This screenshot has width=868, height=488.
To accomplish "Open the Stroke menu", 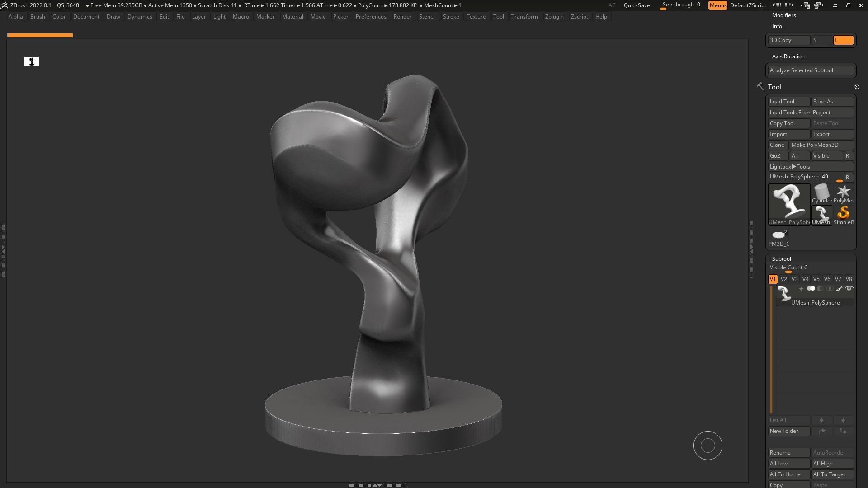I will click(x=451, y=17).
